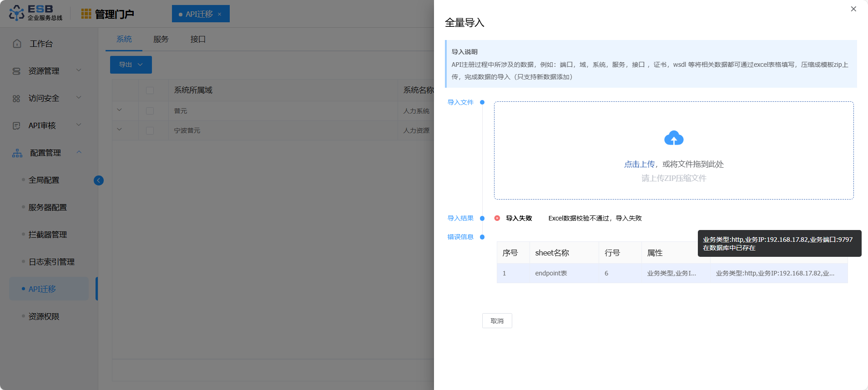Image resolution: width=868 pixels, height=390 pixels.
Task: Expand the 宁波普元 table row
Action: (x=119, y=130)
